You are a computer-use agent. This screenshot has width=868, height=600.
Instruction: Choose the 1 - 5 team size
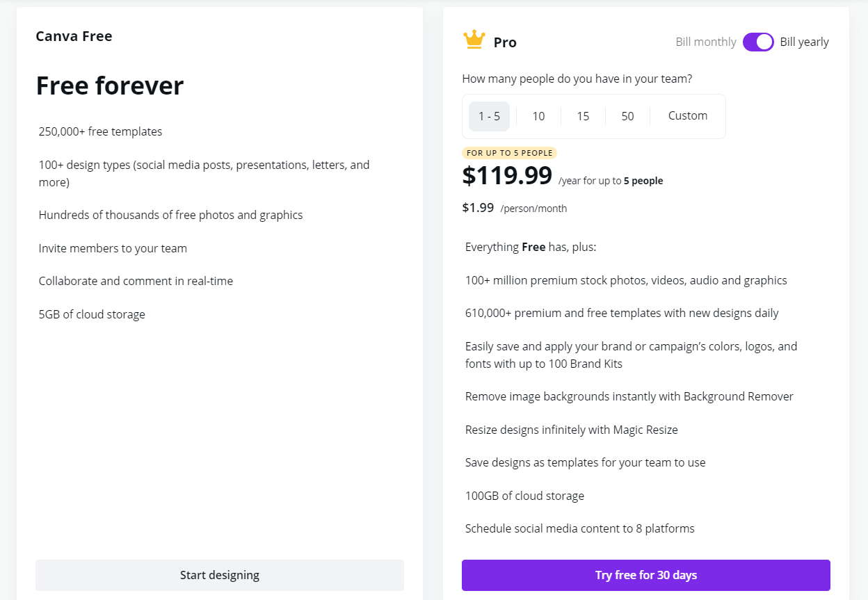point(489,116)
